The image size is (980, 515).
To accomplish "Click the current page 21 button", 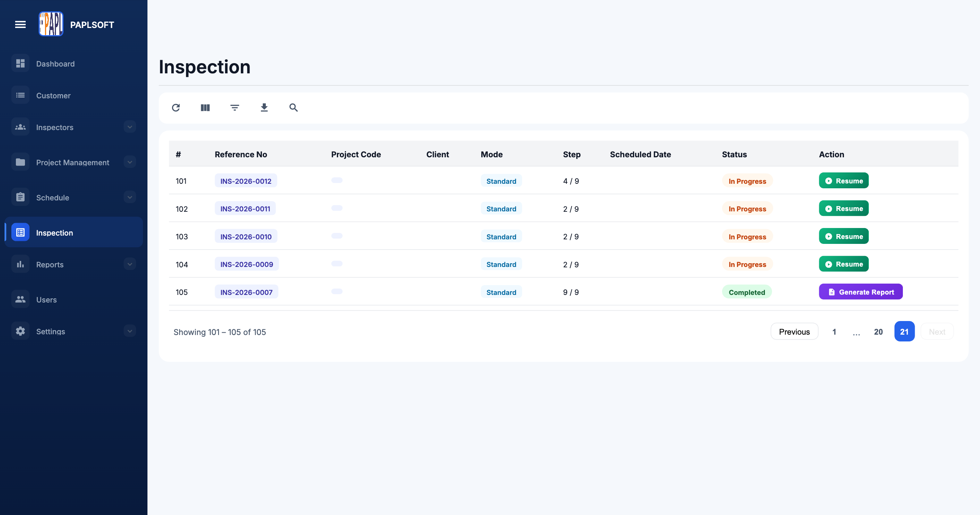I will [904, 332].
